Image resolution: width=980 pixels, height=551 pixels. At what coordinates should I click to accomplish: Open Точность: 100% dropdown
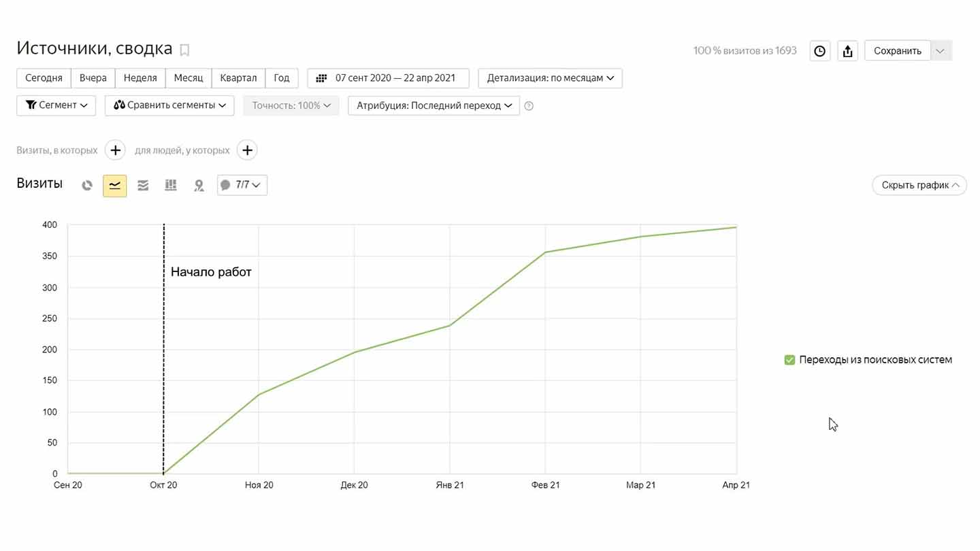tap(291, 105)
